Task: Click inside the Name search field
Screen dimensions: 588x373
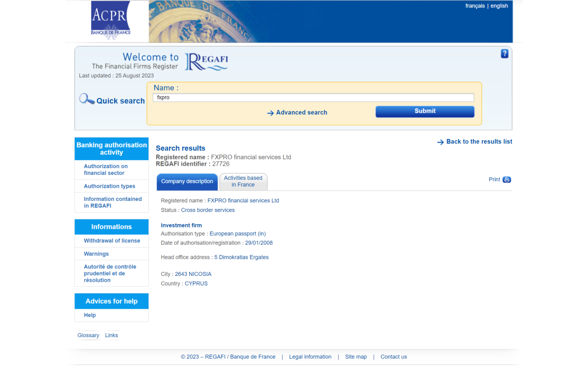Action: pos(313,98)
